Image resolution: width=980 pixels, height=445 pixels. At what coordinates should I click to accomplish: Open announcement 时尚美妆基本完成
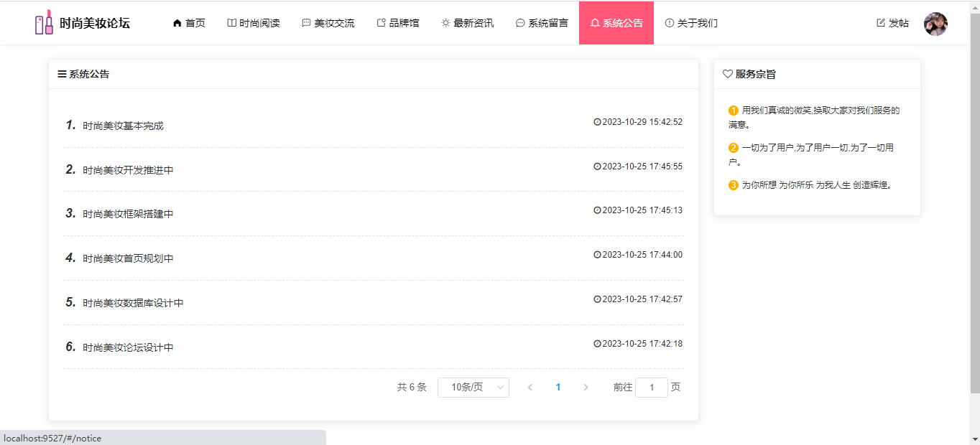123,126
